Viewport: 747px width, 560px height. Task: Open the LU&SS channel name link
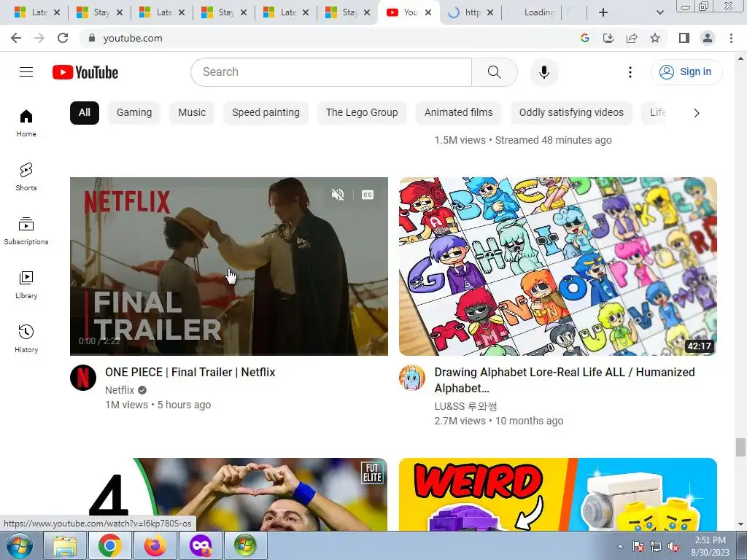(466, 406)
